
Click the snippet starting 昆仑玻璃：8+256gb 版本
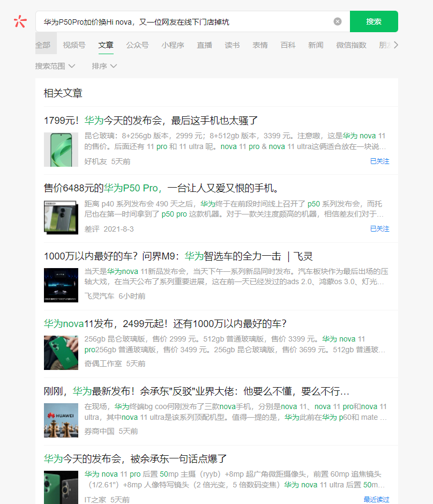click(x=235, y=141)
